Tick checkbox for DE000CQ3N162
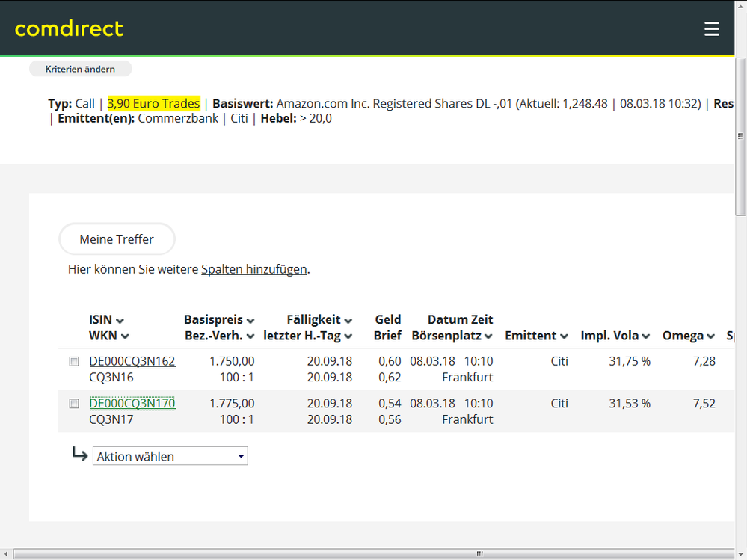747x560 pixels. [x=74, y=361]
